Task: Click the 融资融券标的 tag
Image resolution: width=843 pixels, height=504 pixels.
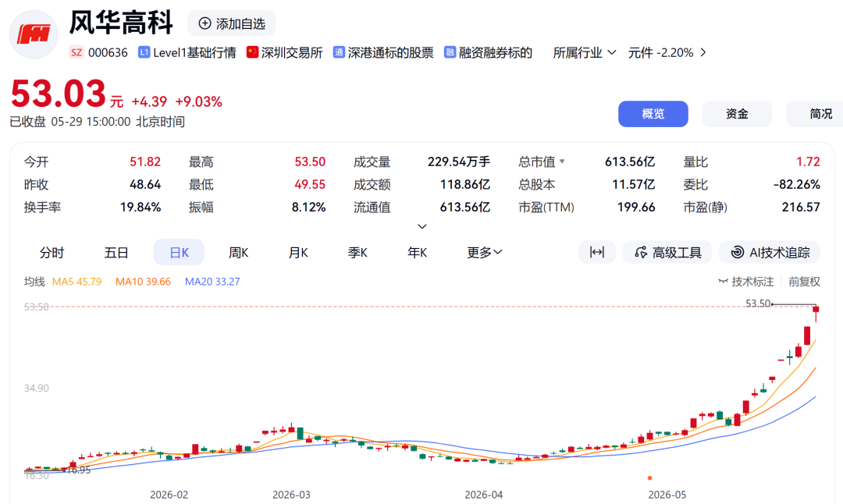Action: [x=495, y=52]
